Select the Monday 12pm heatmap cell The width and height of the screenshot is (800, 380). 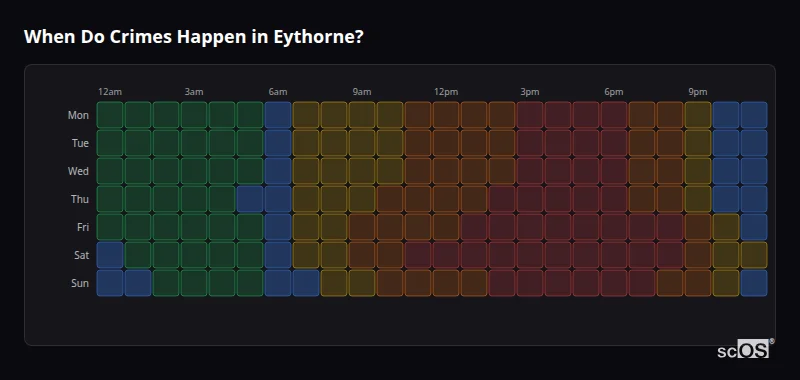[x=446, y=115]
